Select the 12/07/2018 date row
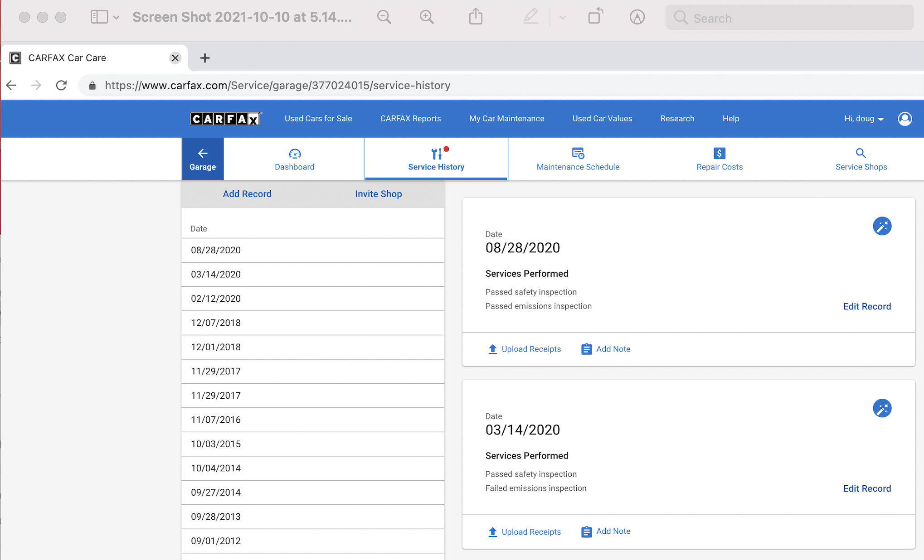 click(x=313, y=323)
